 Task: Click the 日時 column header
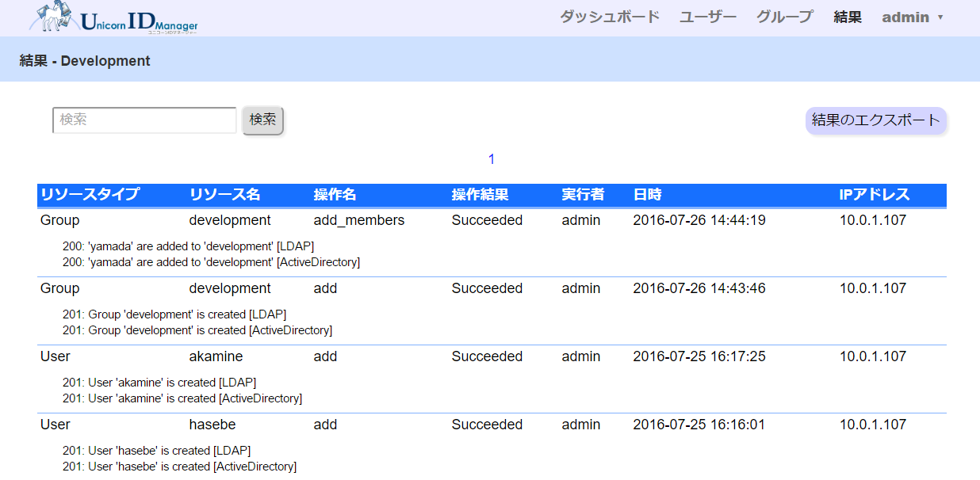647,195
